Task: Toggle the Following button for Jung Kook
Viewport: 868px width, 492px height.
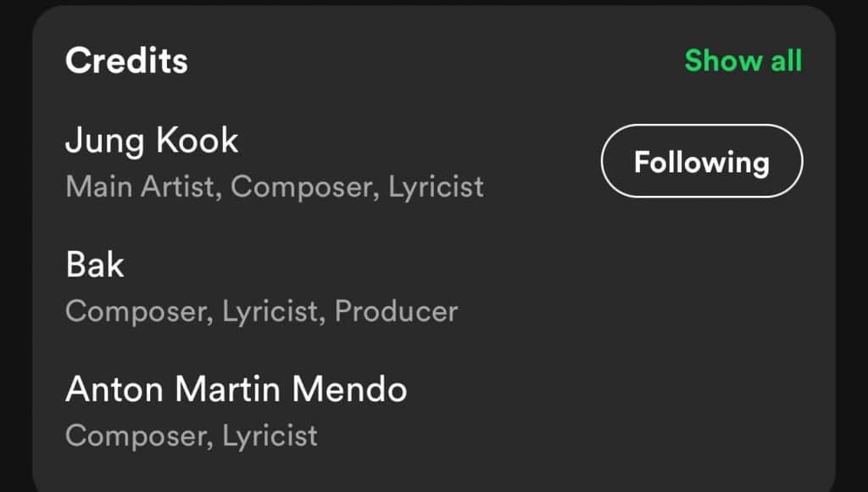Action: pos(701,161)
